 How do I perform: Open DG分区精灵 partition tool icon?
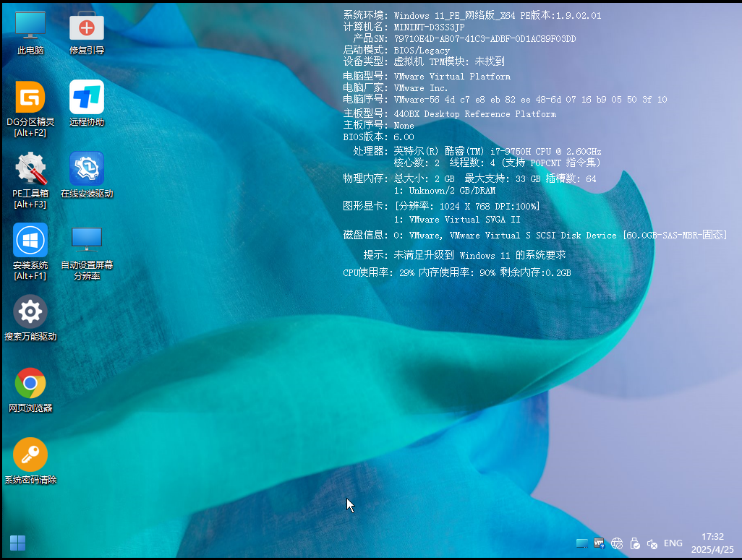coord(30,109)
